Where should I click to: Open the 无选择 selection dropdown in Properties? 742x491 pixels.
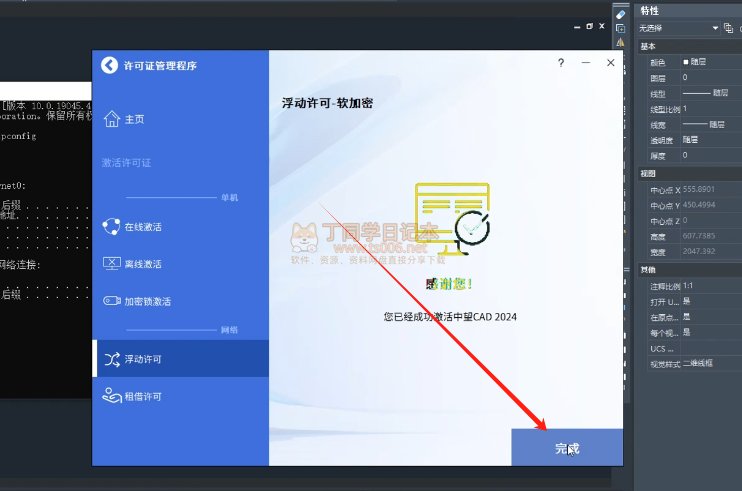679,28
